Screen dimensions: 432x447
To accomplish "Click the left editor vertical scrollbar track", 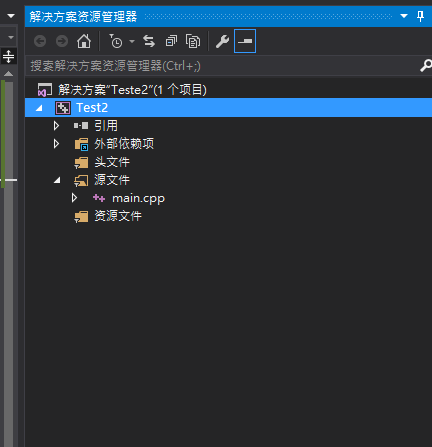I will tap(9, 263).
